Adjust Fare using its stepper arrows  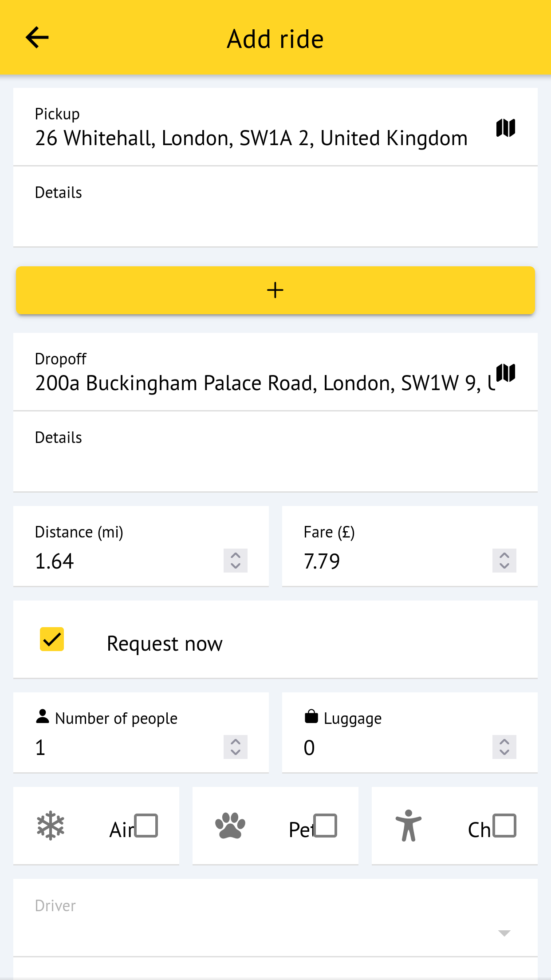(x=504, y=561)
